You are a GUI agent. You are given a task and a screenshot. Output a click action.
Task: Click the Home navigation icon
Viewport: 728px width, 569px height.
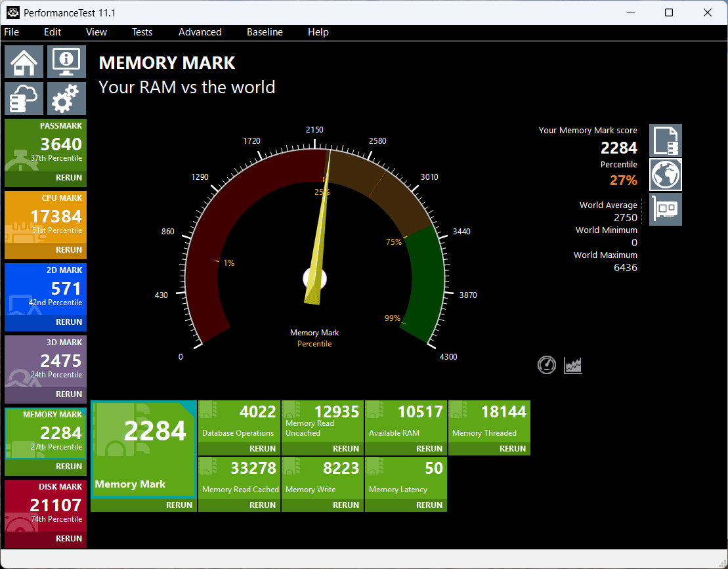[x=24, y=61]
